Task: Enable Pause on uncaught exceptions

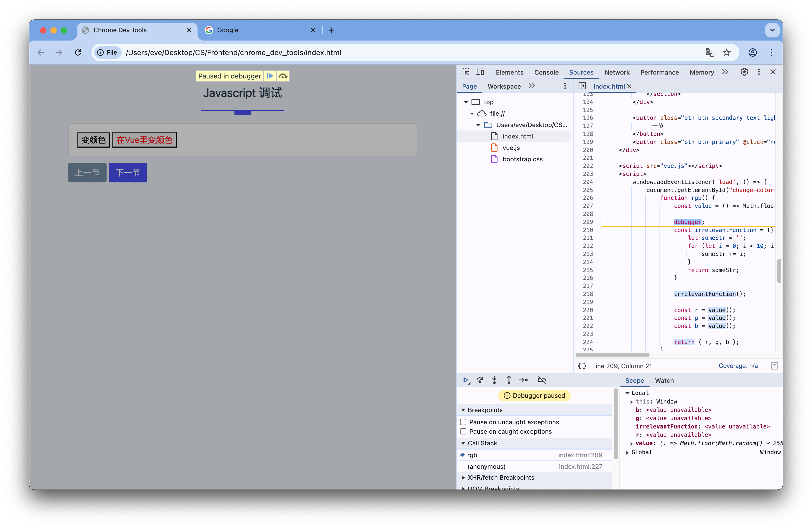Action: point(463,422)
